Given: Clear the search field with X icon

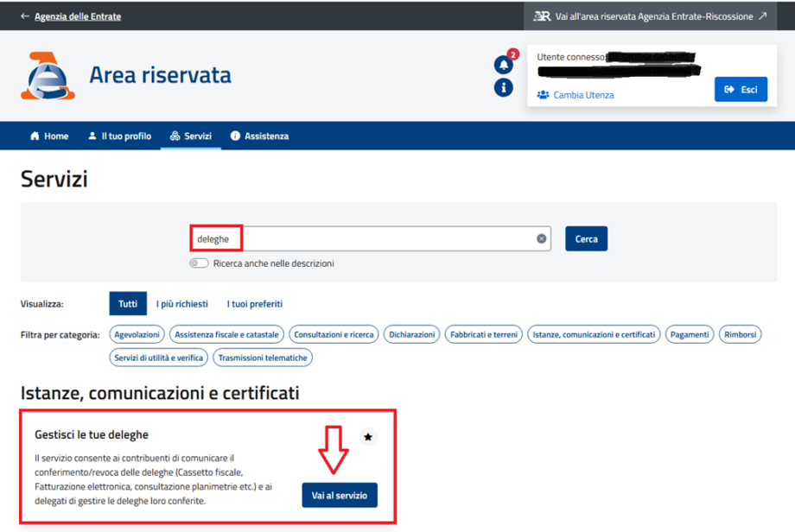Looking at the screenshot, I should click(x=542, y=239).
